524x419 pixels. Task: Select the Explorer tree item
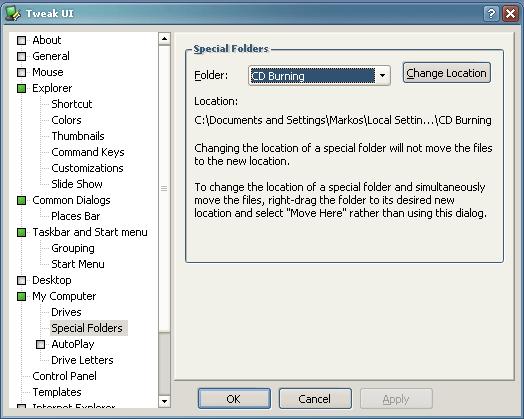point(52,88)
